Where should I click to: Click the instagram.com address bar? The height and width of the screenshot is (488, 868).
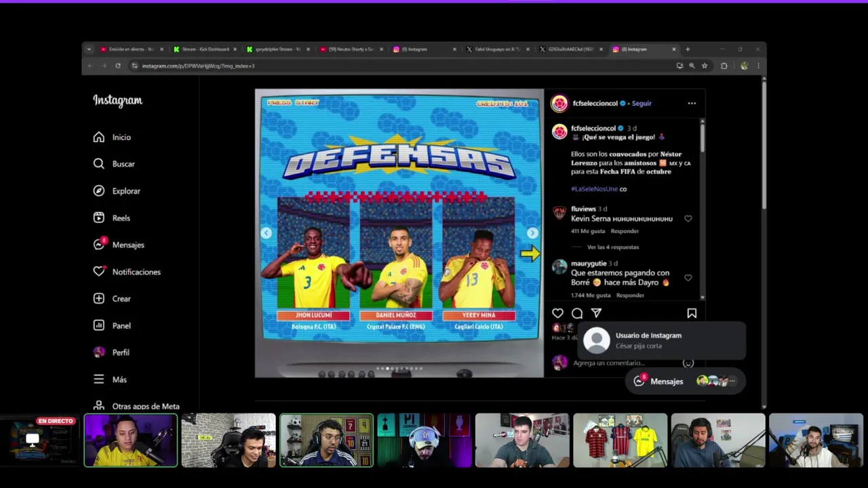coord(400,66)
